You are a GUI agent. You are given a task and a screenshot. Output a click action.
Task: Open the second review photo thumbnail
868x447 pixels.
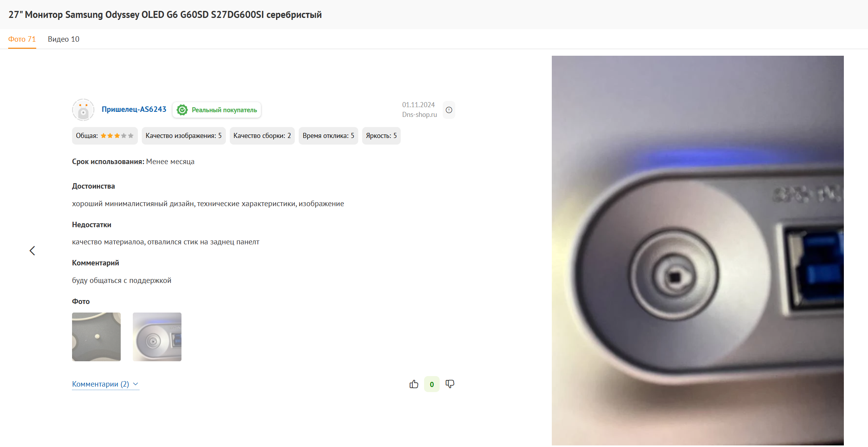click(x=157, y=337)
